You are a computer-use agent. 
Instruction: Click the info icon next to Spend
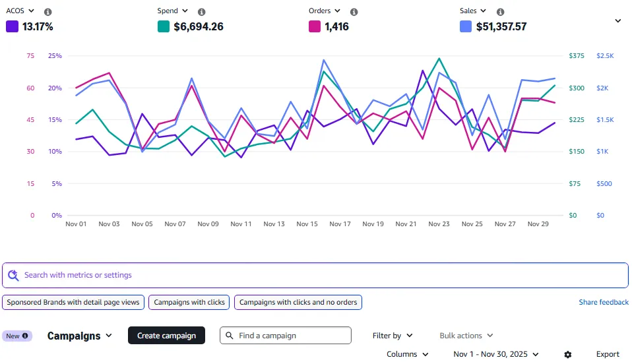click(202, 12)
